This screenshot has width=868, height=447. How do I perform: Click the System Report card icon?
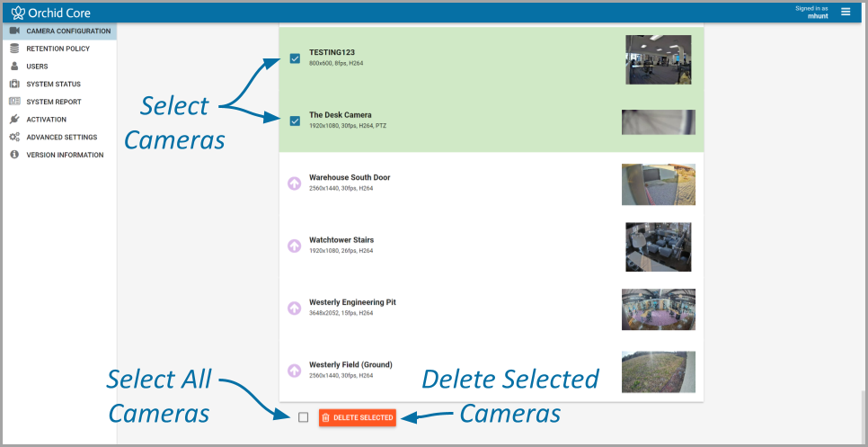pos(15,102)
